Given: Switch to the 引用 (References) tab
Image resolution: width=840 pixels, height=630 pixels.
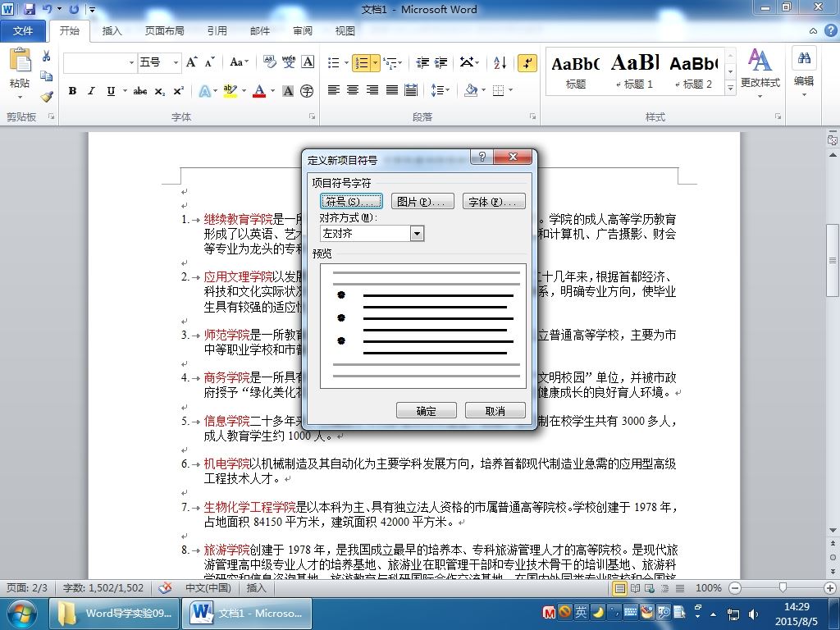Looking at the screenshot, I should point(217,31).
